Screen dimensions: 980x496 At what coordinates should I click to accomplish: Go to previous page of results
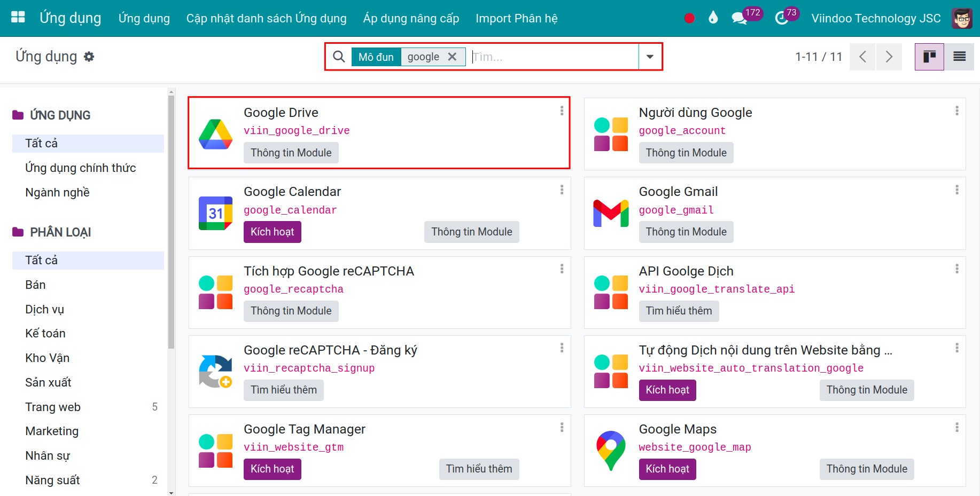pyautogui.click(x=862, y=57)
